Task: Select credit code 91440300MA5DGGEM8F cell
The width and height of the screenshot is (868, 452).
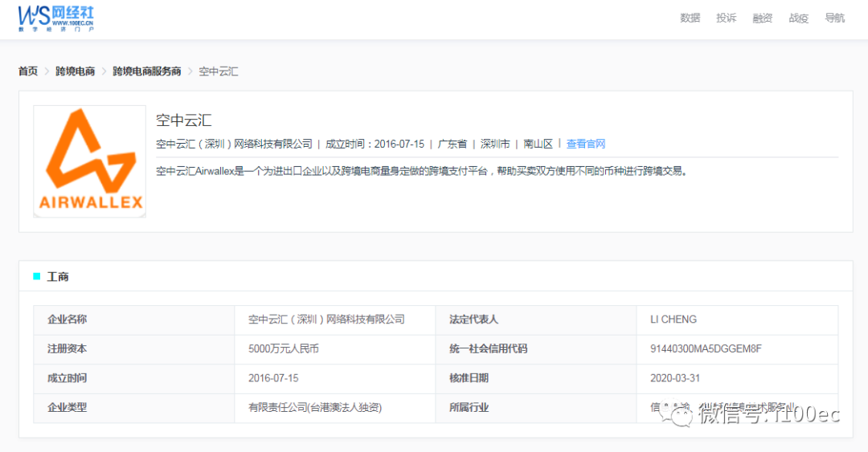Action: [705, 348]
